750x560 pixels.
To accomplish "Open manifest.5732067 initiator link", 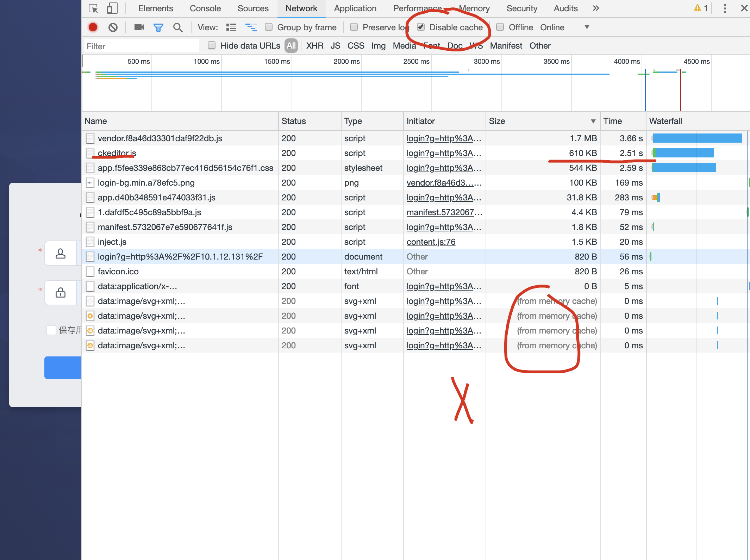I will coord(444,212).
